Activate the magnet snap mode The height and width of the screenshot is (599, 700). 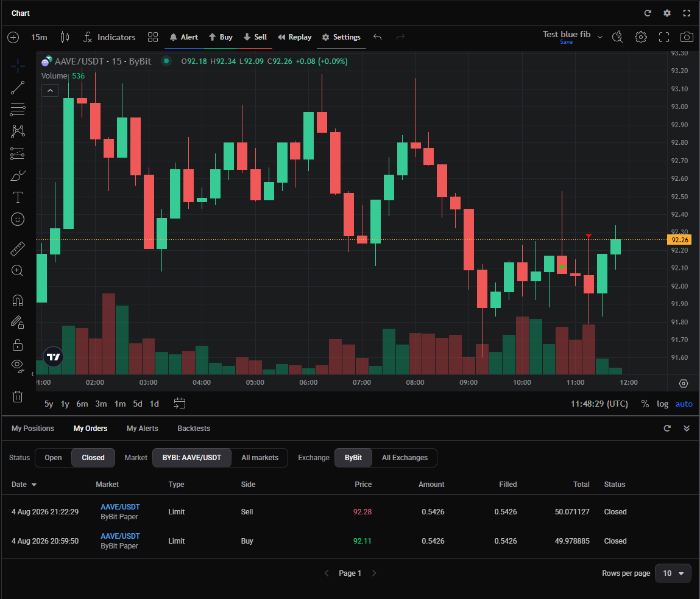18,301
